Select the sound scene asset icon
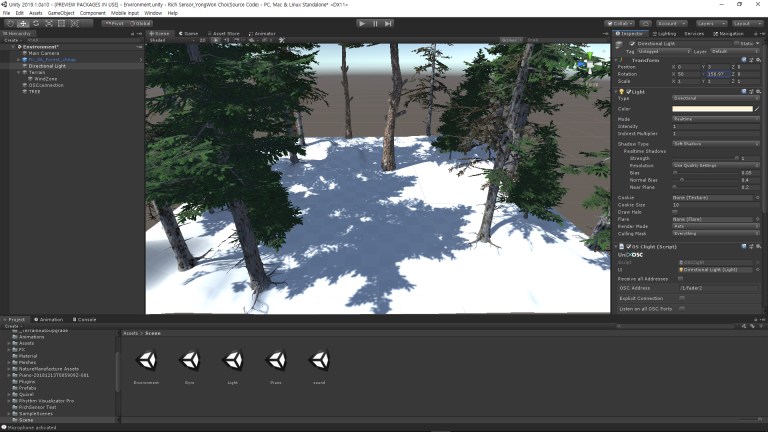768x432 pixels. click(319, 361)
